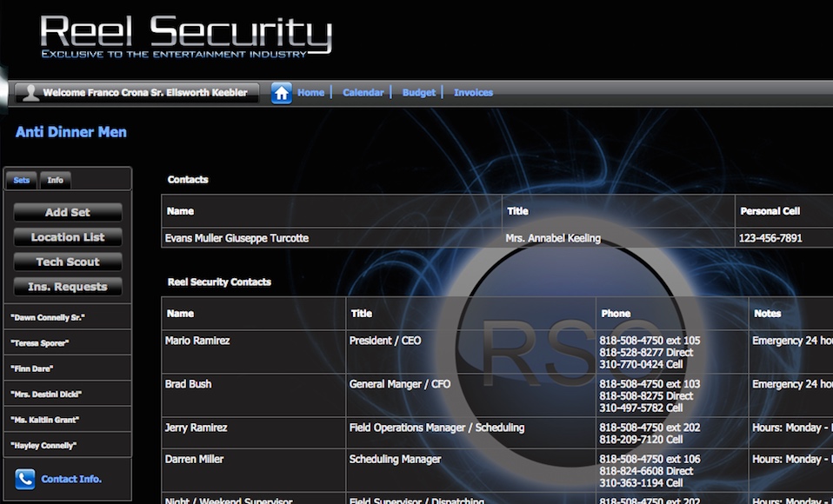Image resolution: width=833 pixels, height=504 pixels.
Task: Click the personal cell 123-456-7891
Action: point(770,238)
